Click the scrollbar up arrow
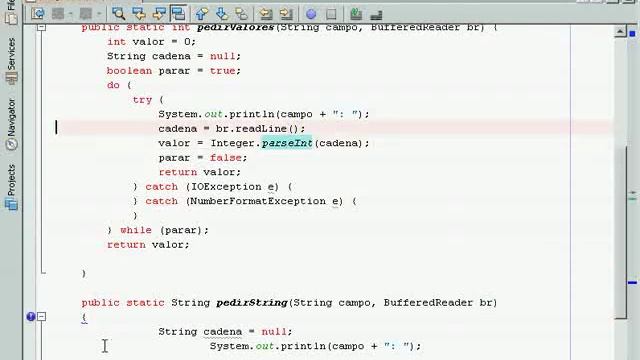The width and height of the screenshot is (640, 360). tap(620, 31)
